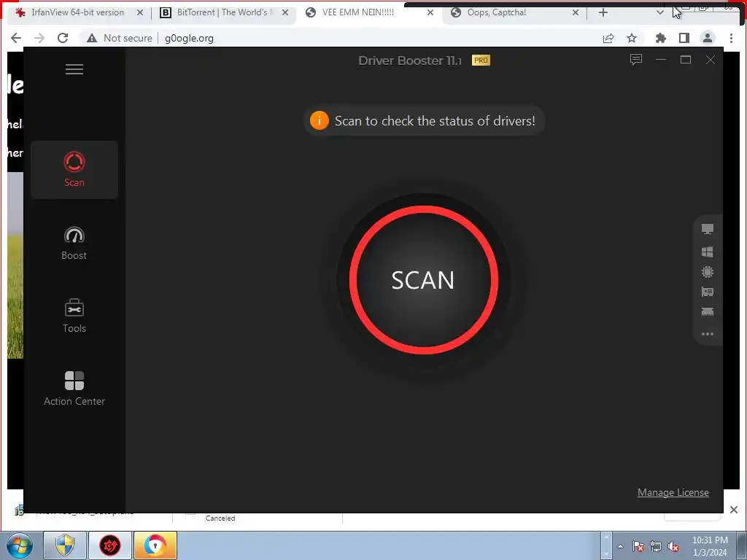Click the orange info icon in scan notice
The image size is (747, 560).
(320, 120)
